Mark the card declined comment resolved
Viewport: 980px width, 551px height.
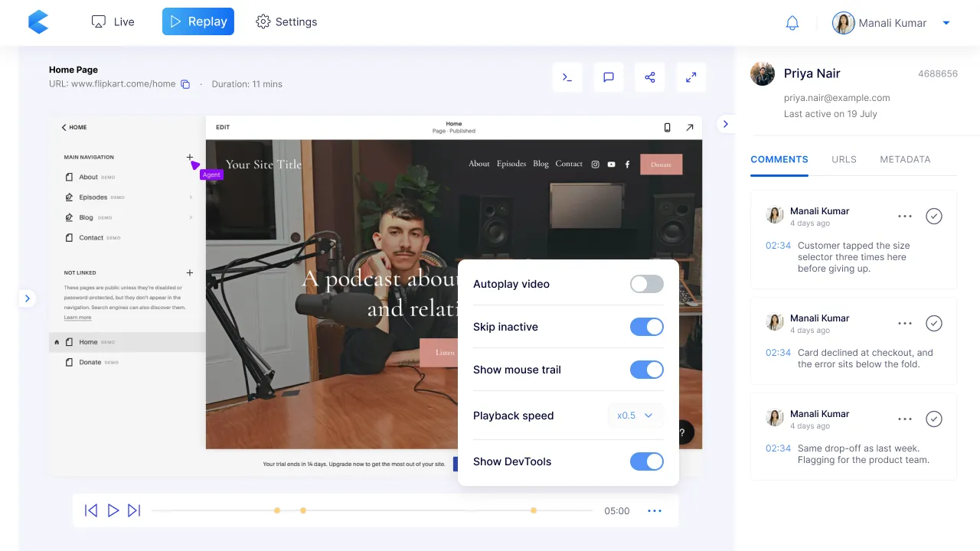(934, 324)
